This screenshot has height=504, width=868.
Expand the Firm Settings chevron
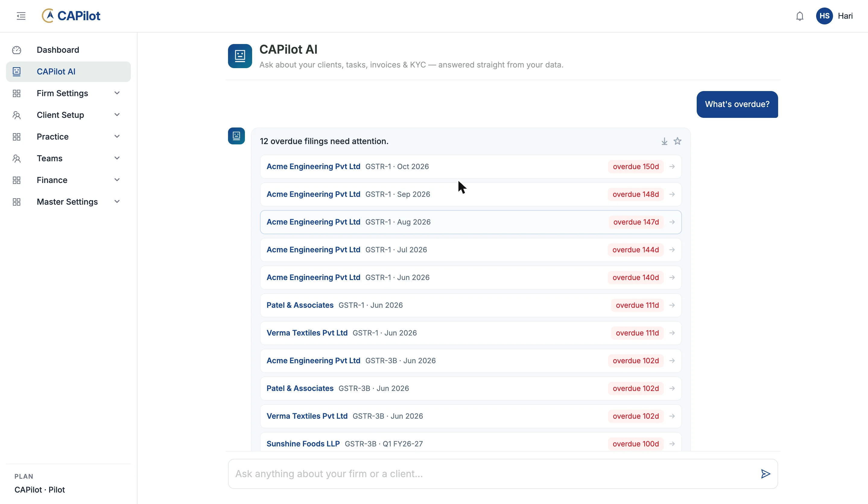[117, 93]
